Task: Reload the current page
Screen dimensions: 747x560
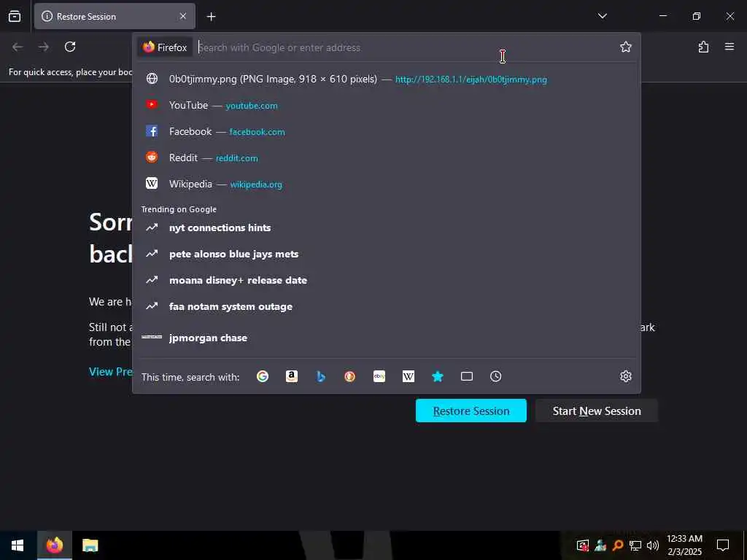Action: pos(70,47)
